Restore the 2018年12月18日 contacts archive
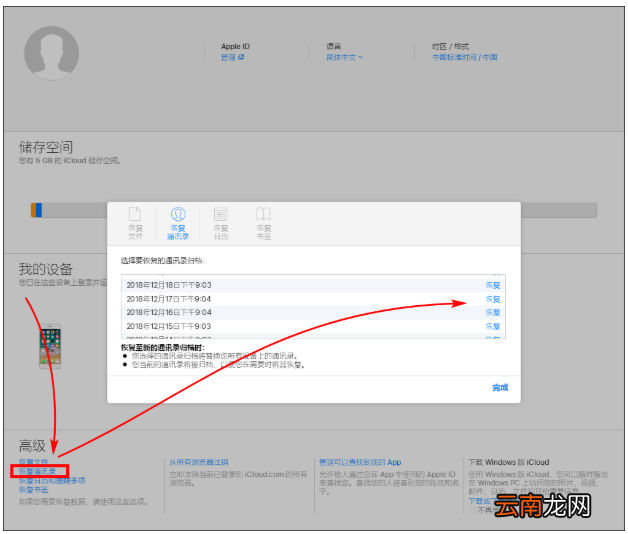628x534 pixels. click(x=493, y=285)
